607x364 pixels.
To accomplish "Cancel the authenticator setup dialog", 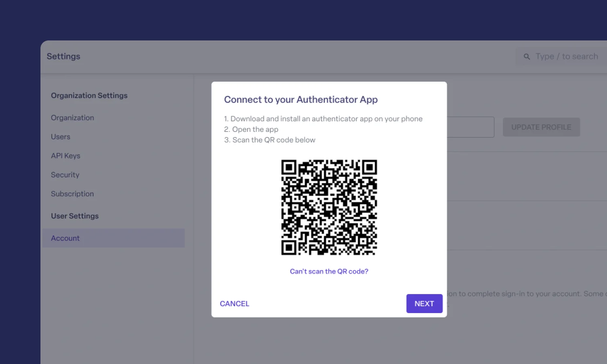I will [x=234, y=304].
